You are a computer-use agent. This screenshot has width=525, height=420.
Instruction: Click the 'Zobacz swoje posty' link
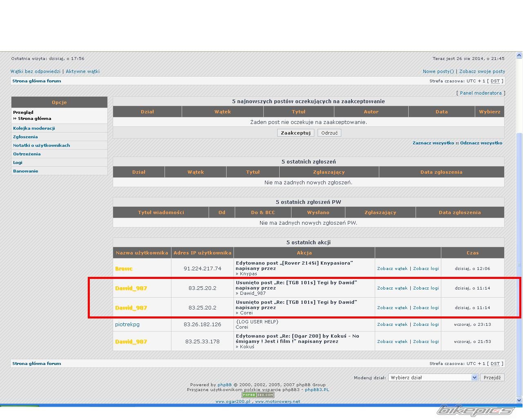click(x=482, y=71)
